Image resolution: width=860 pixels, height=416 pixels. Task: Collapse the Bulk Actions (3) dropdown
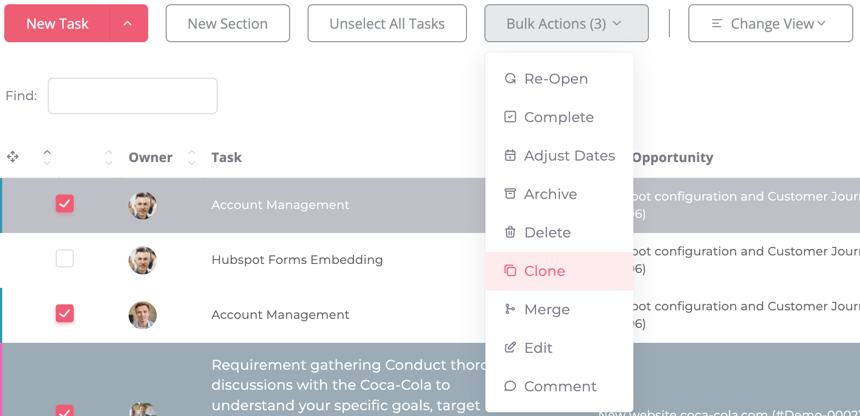(566, 24)
